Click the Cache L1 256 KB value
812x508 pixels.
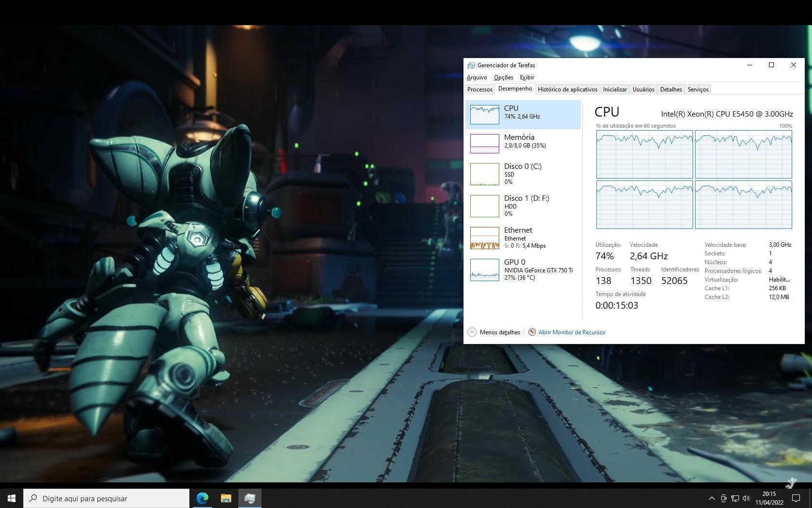(777, 288)
